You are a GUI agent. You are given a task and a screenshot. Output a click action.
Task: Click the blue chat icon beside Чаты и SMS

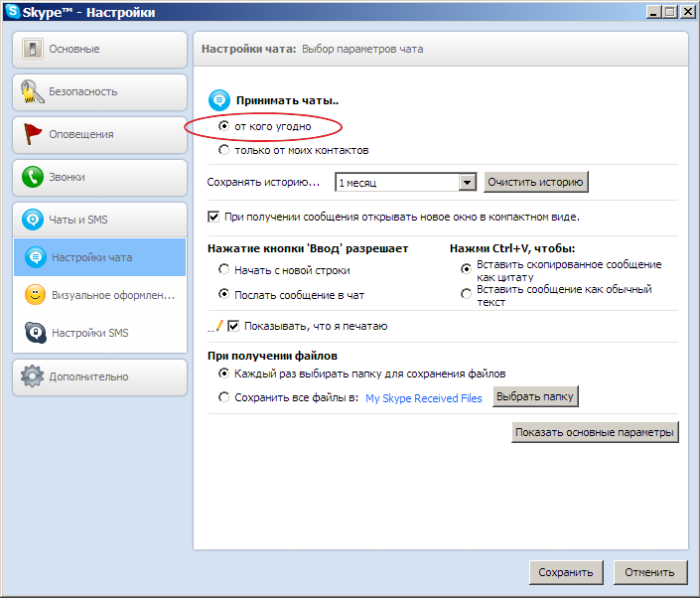(33, 220)
